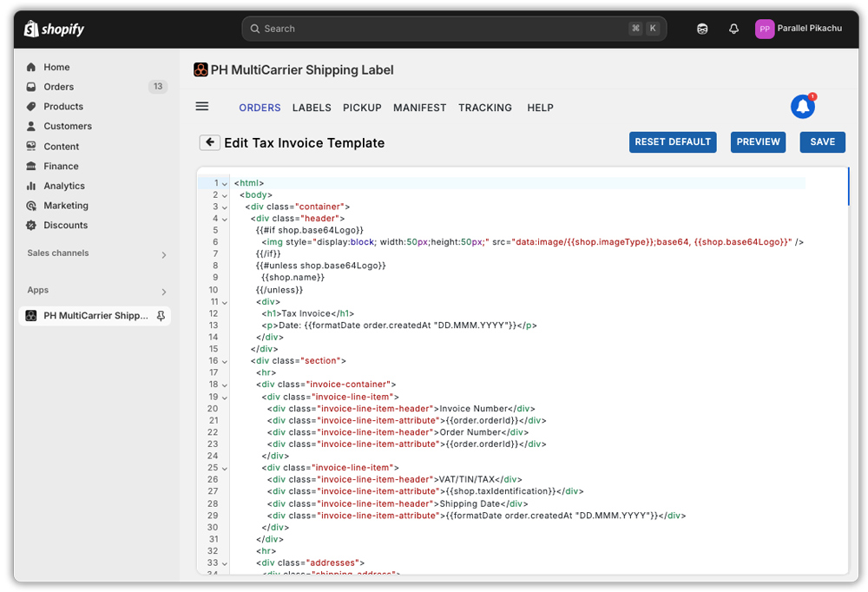Switch to the HELP tab
This screenshot has height=592, width=868.
pos(540,108)
